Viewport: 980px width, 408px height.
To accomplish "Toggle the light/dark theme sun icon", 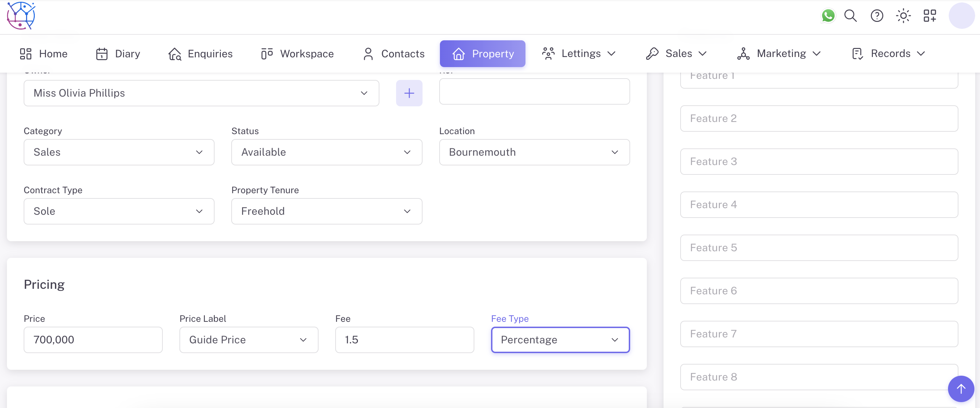I will click(x=903, y=16).
